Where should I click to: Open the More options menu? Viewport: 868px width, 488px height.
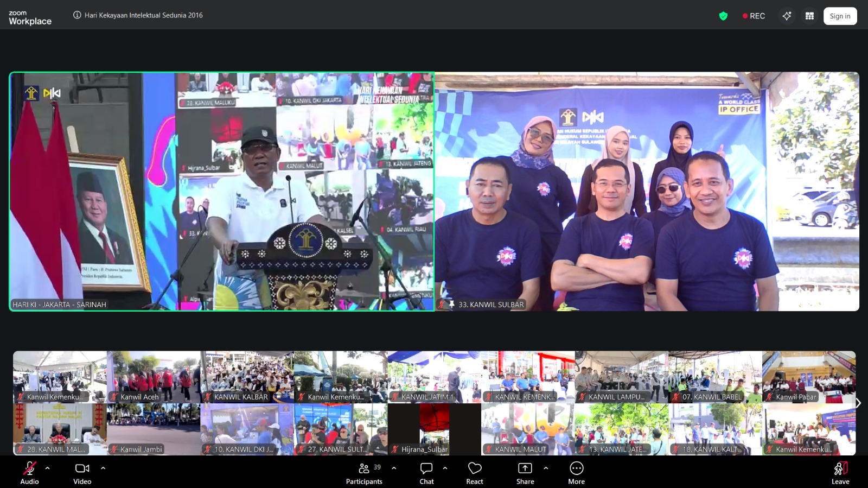click(x=576, y=473)
